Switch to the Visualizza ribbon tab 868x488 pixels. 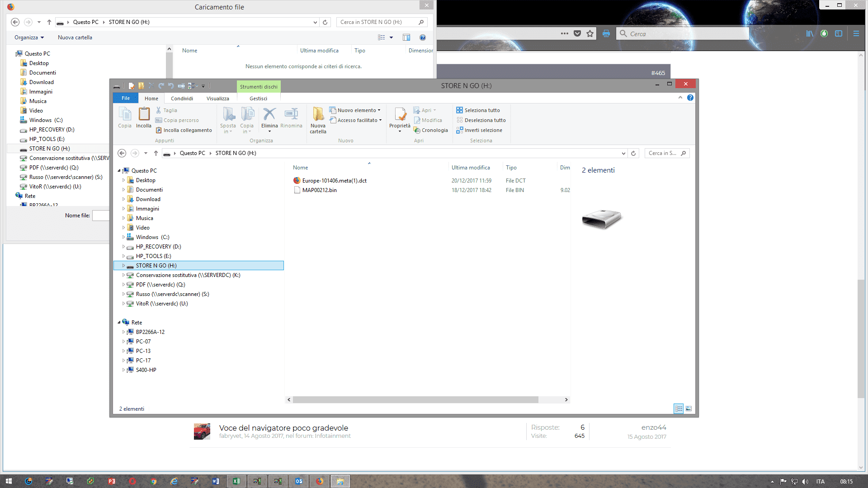click(218, 99)
